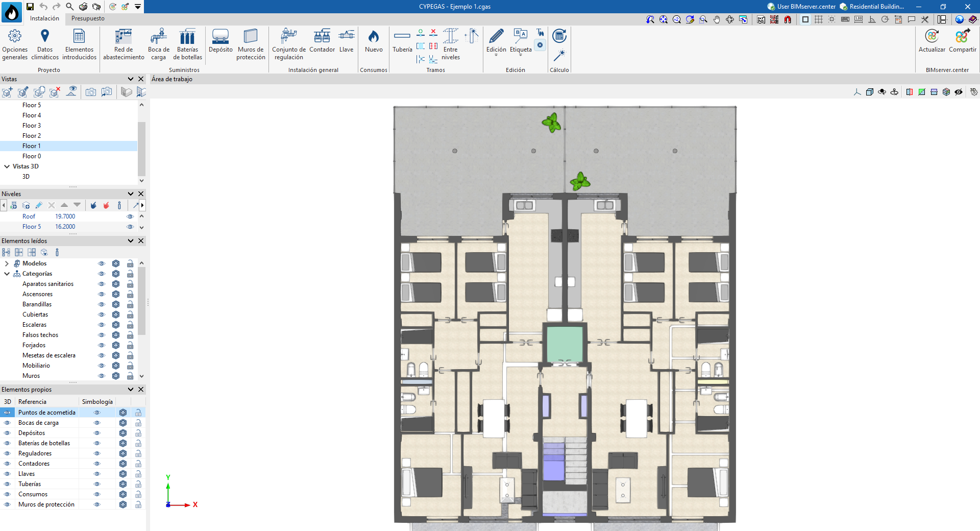Open Datos climáticos tool
Viewport: 980px width, 531px height.
pyautogui.click(x=45, y=44)
